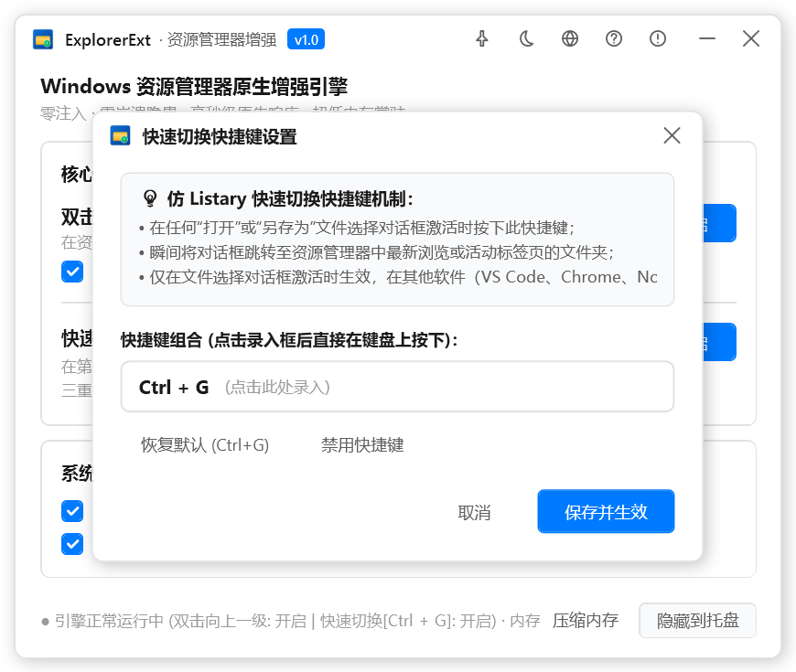Image resolution: width=796 pixels, height=672 pixels.
Task: Click the 禁用快捷键 button
Action: (x=362, y=445)
